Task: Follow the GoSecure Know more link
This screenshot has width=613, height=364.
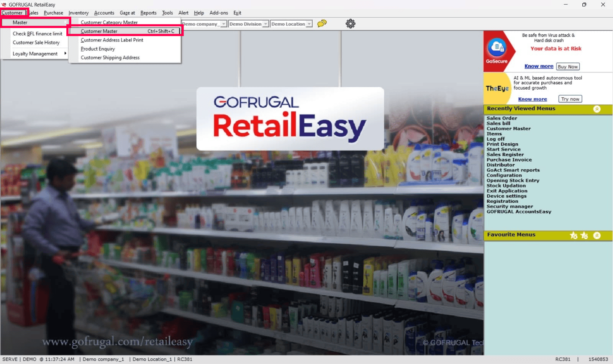Action: (539, 66)
